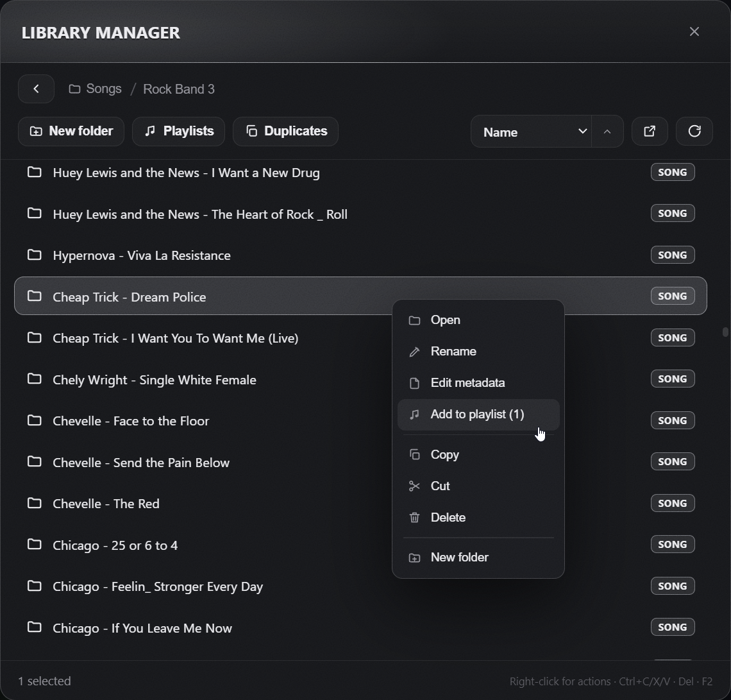Screen dimensions: 731x700
Task: Select Chevelle - Send the Pain Below
Action: (141, 463)
